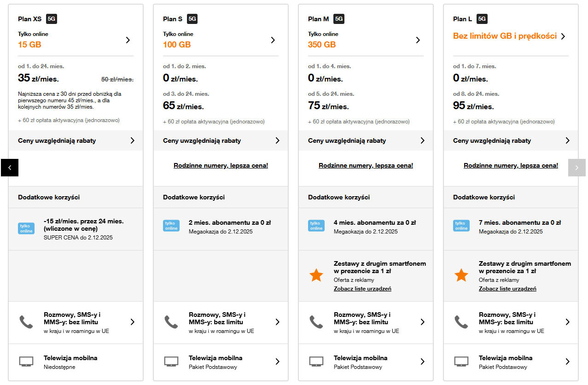
Task: Click the orange star icon in Plan M
Action: pyautogui.click(x=316, y=275)
